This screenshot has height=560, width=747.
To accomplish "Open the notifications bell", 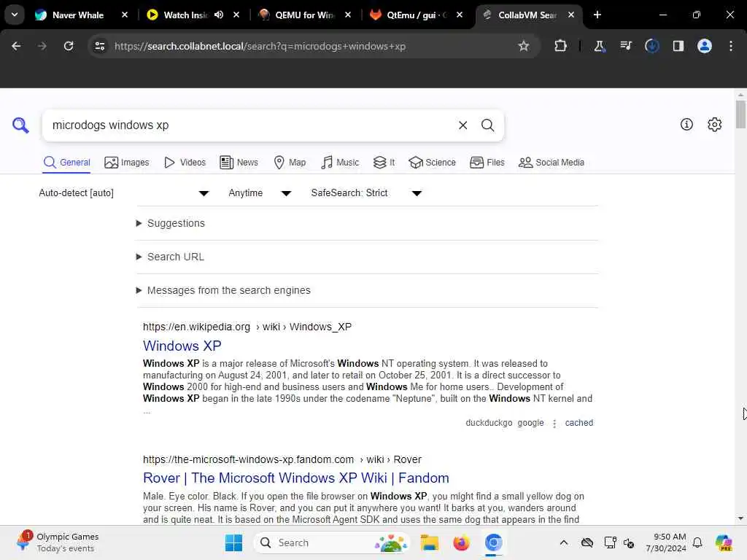I will [x=697, y=542].
